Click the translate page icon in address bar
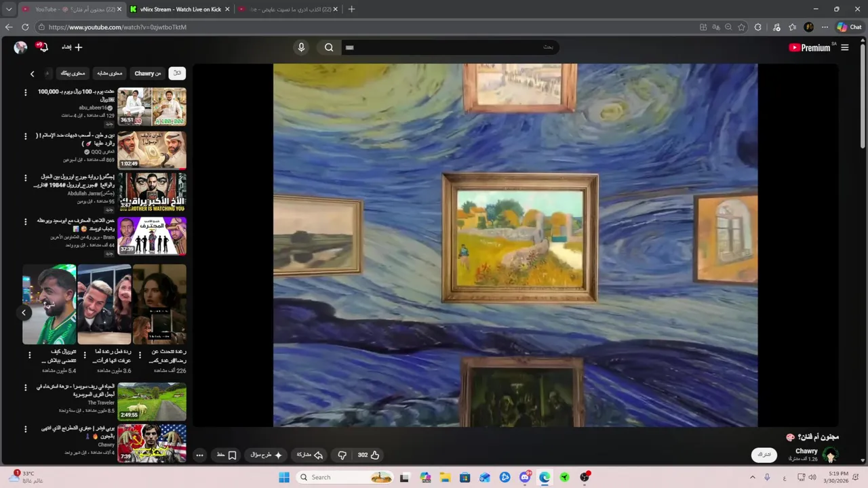 pos(716,27)
